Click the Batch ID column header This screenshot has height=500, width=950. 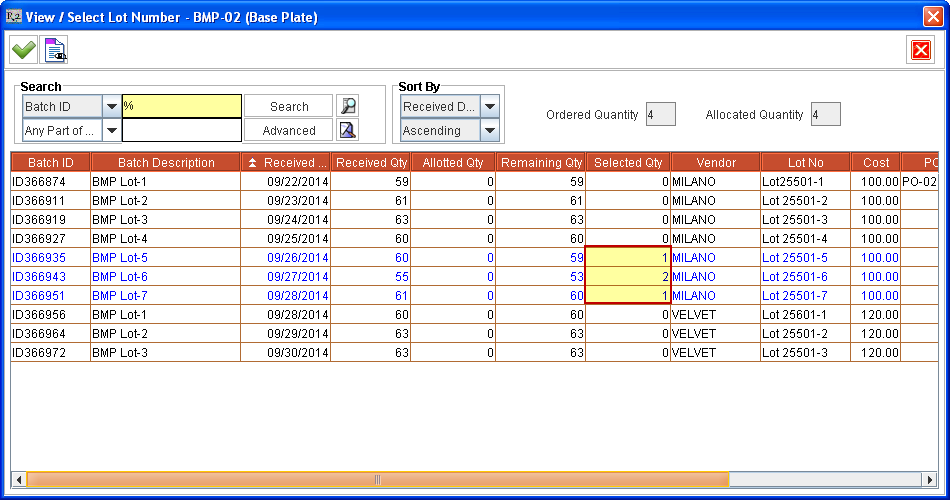tap(50, 163)
